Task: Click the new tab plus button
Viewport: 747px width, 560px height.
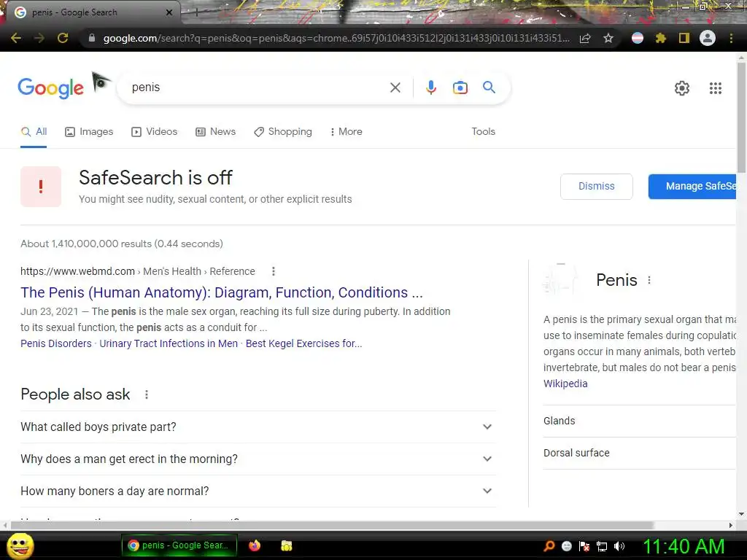Action: [196, 13]
